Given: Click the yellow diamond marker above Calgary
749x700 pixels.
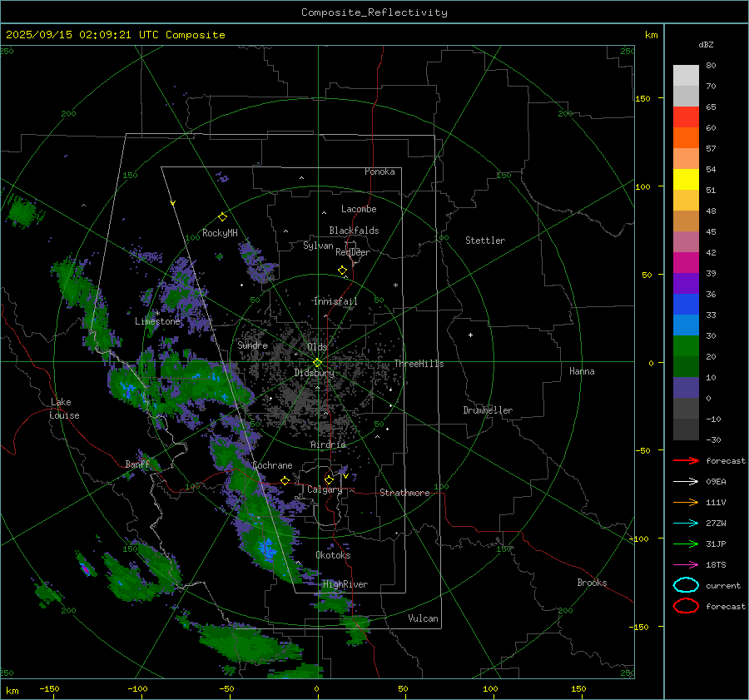Looking at the screenshot, I should [x=329, y=479].
